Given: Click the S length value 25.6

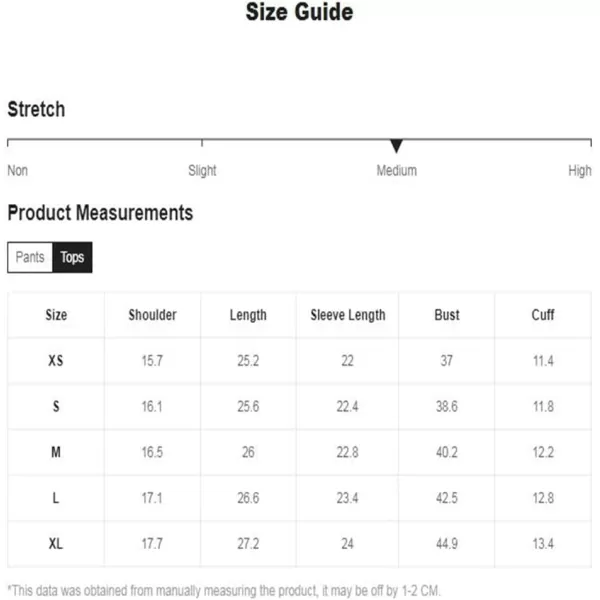Looking at the screenshot, I should 248,406.
